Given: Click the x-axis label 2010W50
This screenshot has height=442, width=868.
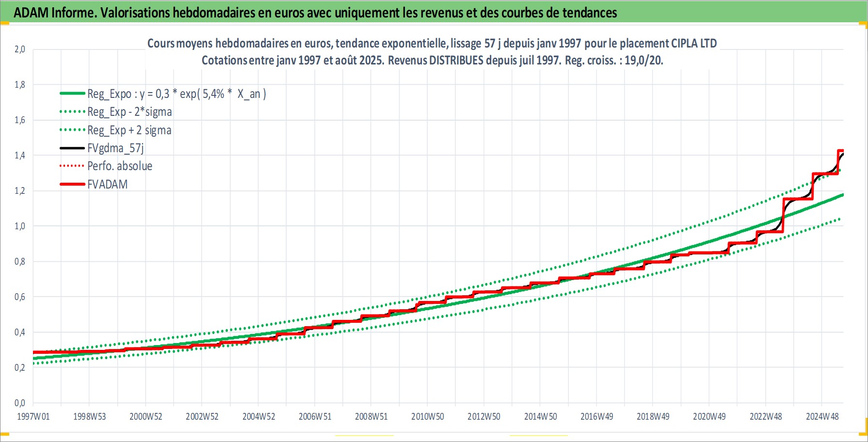Looking at the screenshot, I should pyautogui.click(x=428, y=417).
